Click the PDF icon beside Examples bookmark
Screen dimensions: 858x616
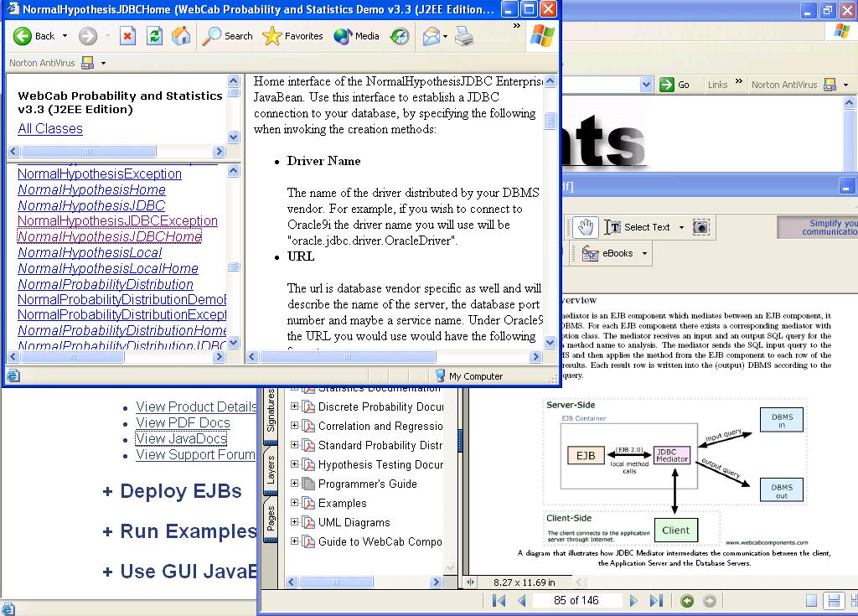click(x=308, y=503)
